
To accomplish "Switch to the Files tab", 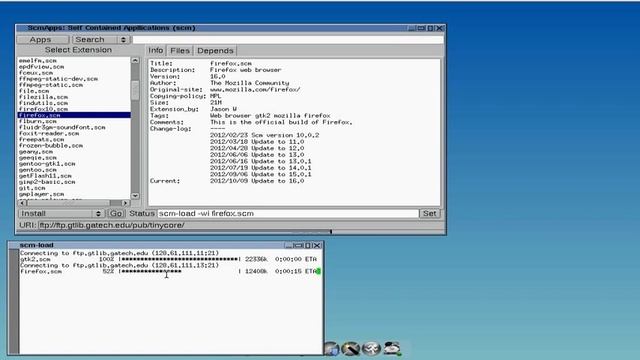I will point(180,51).
